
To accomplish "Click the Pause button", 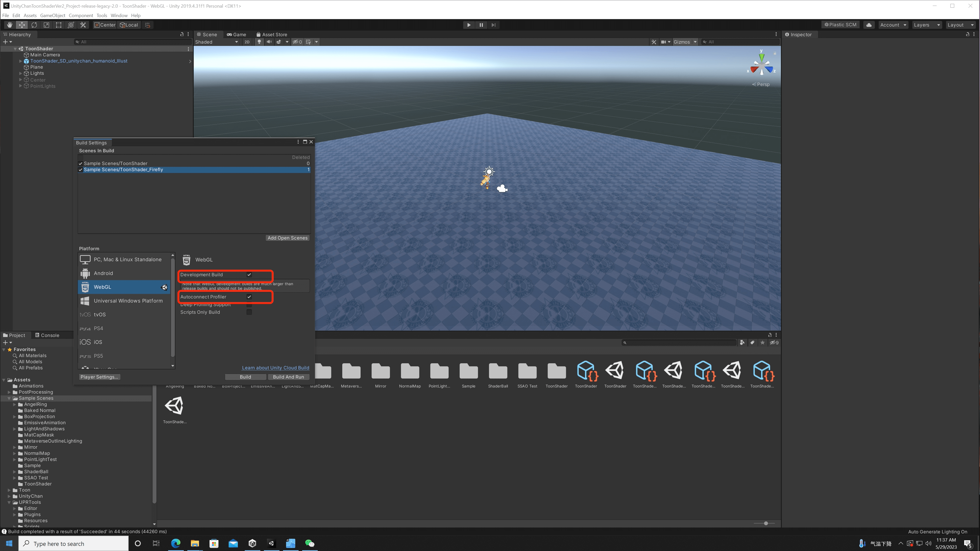I will point(481,25).
